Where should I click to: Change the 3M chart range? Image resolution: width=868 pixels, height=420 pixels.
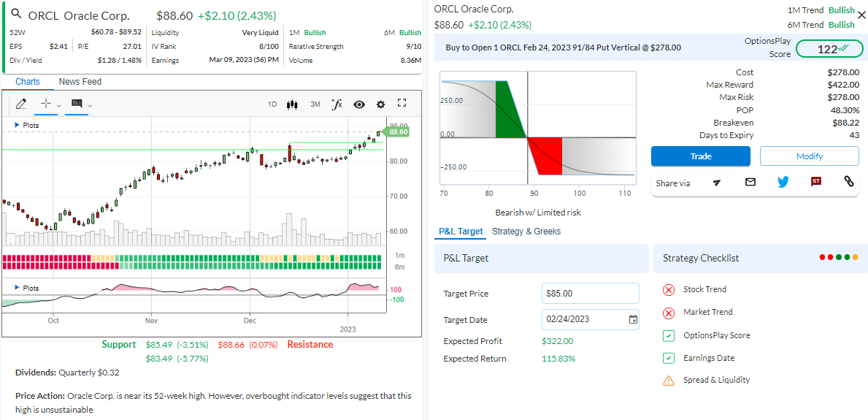click(315, 104)
